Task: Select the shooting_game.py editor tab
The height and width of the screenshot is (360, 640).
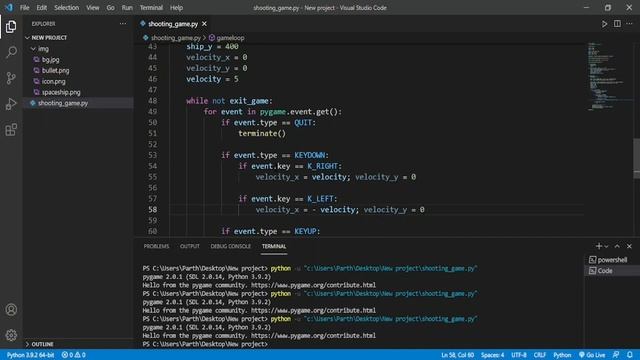Action: [x=173, y=24]
